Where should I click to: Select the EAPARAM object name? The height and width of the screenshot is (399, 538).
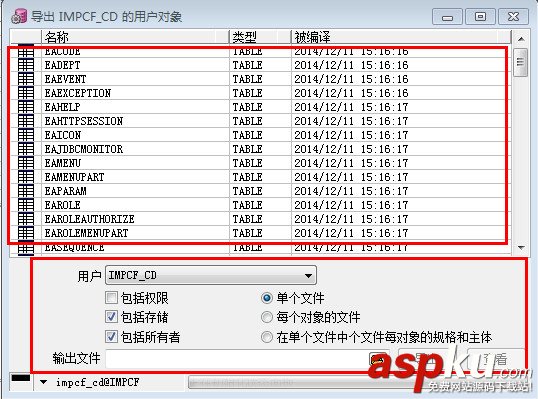tap(65, 191)
